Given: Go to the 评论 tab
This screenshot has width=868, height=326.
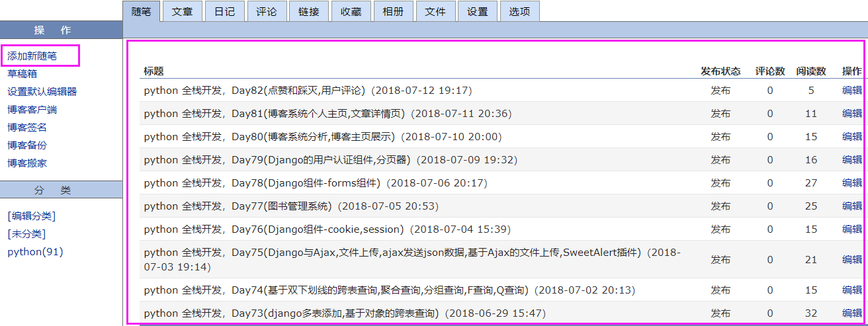Looking at the screenshot, I should 267,11.
